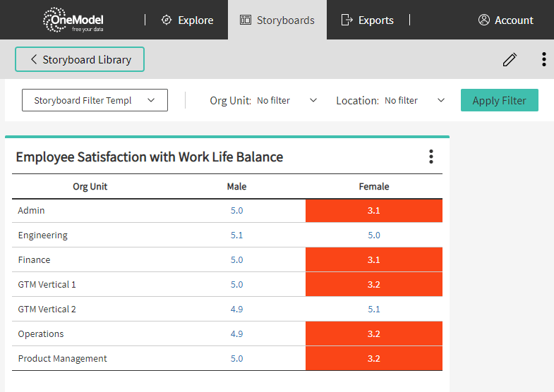
Task: Switch to the Explore tab
Action: point(188,20)
